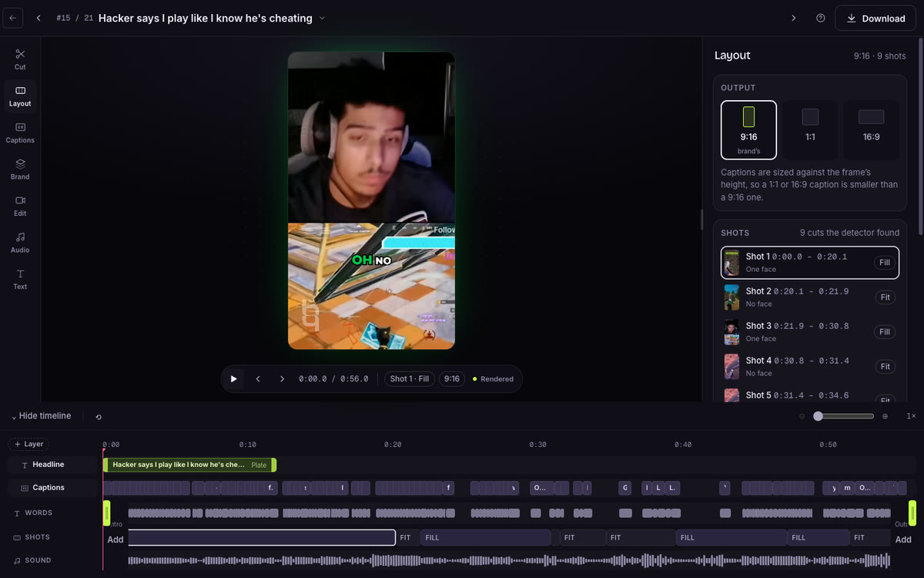
Task: Click the video preview frame
Action: (371, 200)
